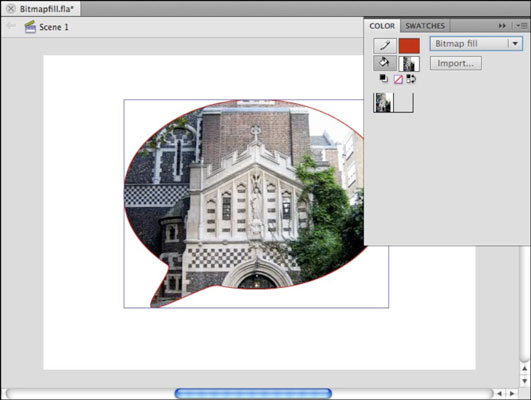Switch to the SWATCHES tab
This screenshot has height=400, width=531.
(425, 26)
